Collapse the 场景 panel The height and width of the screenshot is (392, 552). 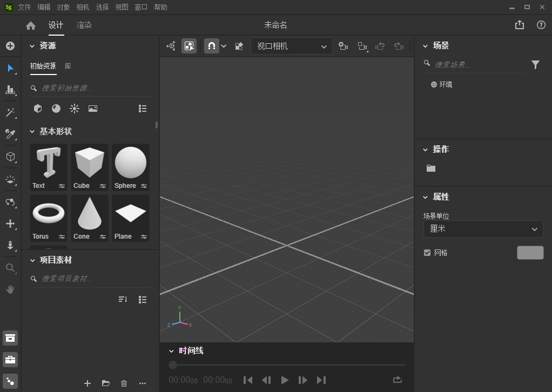(425, 46)
